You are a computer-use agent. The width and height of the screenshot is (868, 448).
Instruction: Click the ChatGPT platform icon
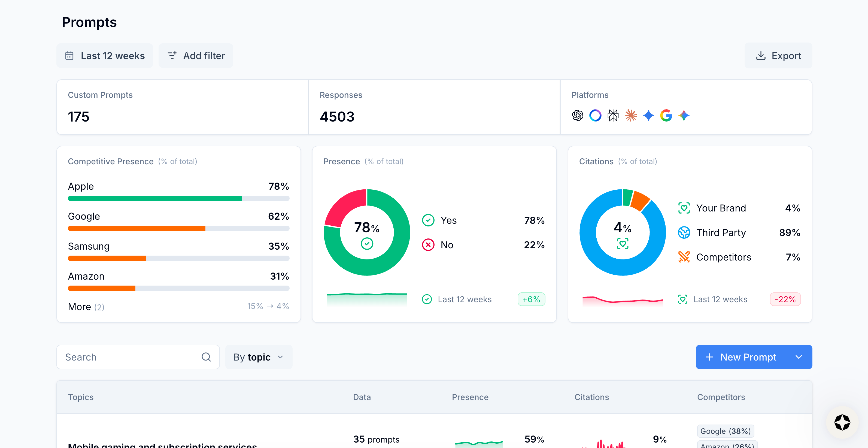578,116
